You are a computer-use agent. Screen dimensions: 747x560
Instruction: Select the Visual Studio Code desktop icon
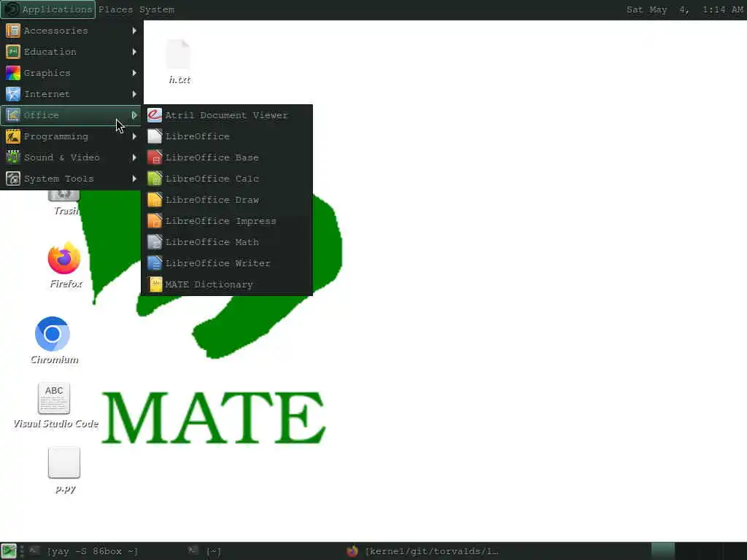click(x=54, y=398)
